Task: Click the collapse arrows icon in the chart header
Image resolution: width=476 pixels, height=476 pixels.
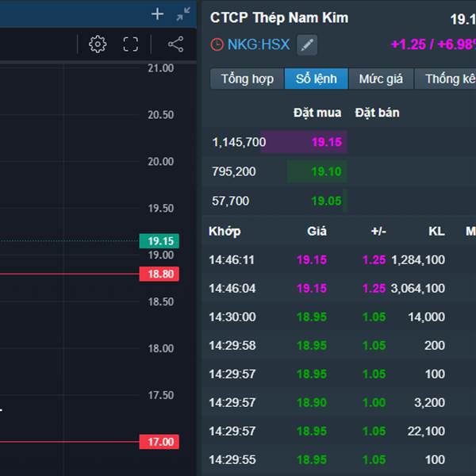Action: point(183,14)
